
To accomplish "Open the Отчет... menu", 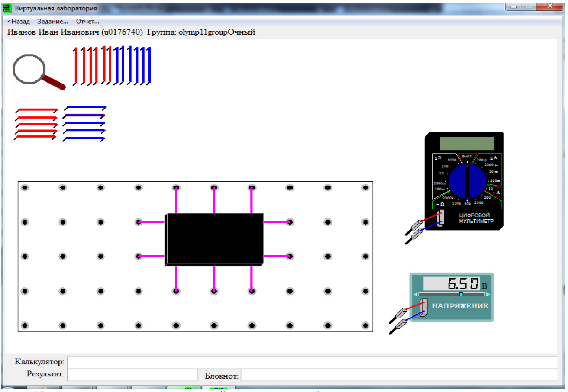I will (88, 21).
